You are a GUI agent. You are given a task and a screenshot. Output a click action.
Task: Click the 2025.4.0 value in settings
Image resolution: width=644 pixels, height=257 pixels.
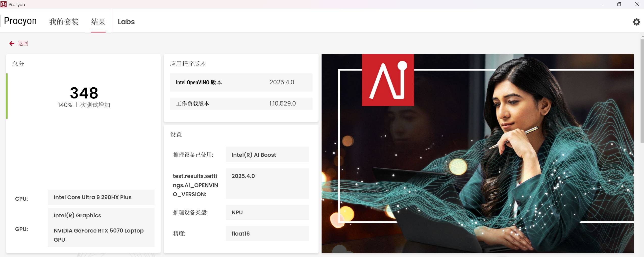coord(267,184)
